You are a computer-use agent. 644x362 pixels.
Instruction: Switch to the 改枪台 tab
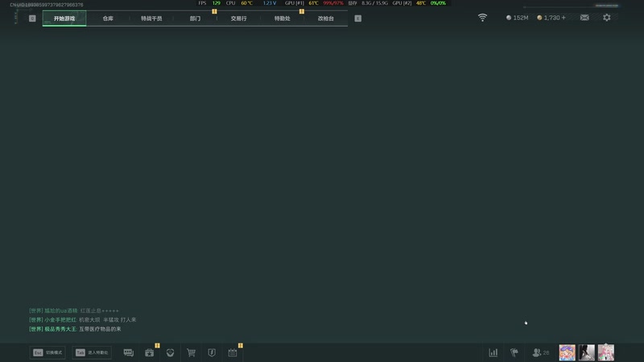(326, 19)
